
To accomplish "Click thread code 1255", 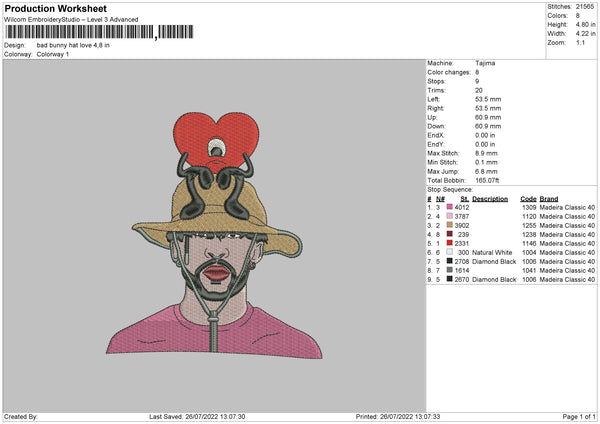I will [529, 226].
